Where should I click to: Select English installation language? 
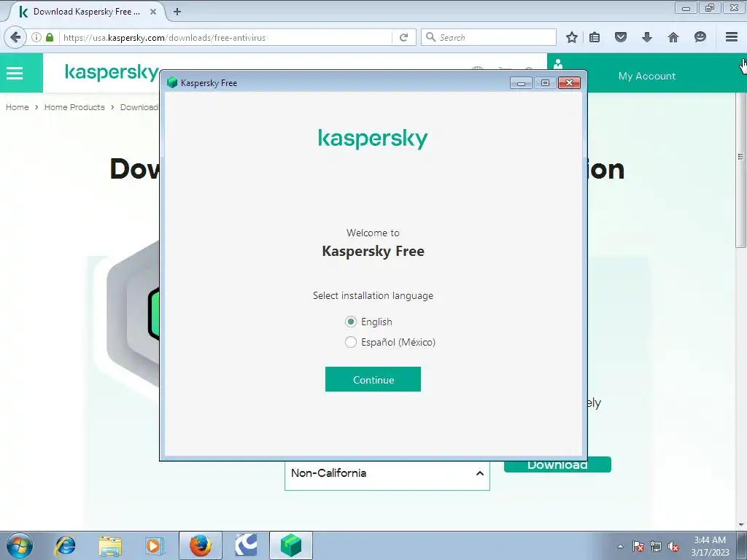click(351, 322)
